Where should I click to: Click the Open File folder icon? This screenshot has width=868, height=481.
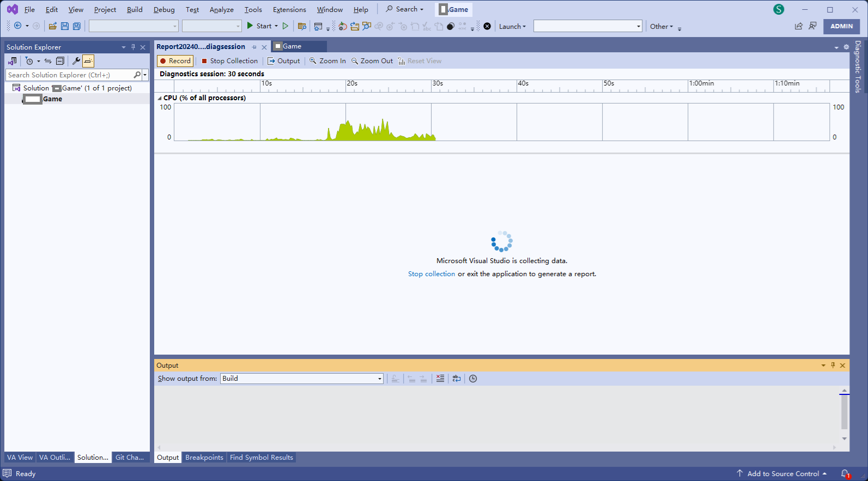[x=53, y=26]
